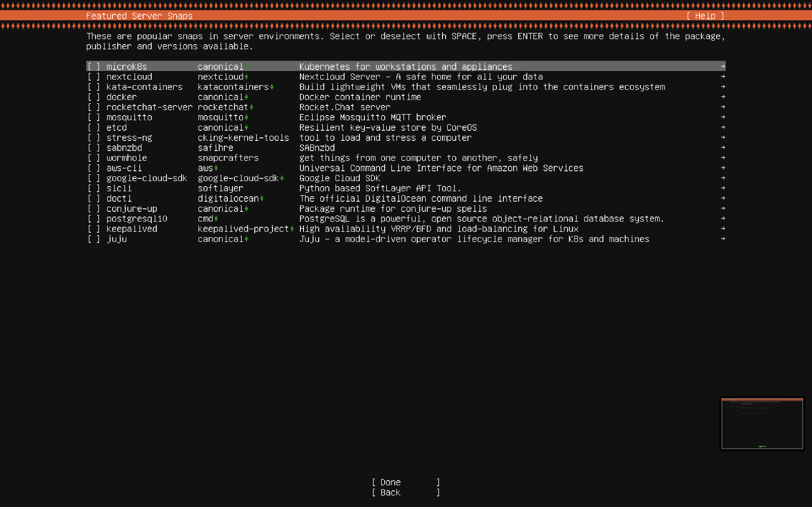
Task: Click verified star icon next to aws publisher
Action: click(216, 168)
